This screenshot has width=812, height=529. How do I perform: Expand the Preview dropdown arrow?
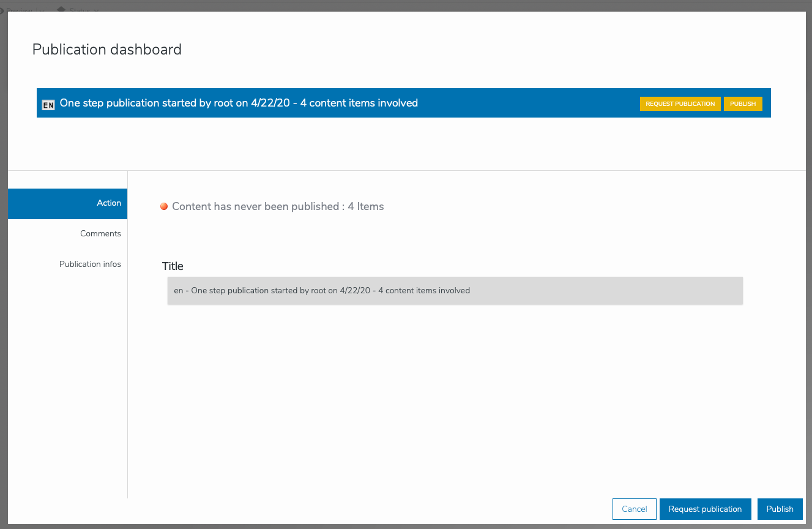(x=42, y=11)
